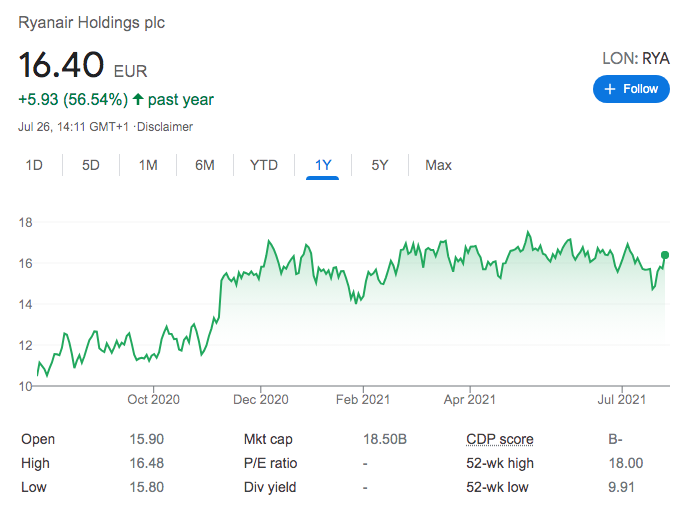Image resolution: width=686 pixels, height=508 pixels.
Task: Click the LON: RYA ticker label
Action: pos(636,58)
